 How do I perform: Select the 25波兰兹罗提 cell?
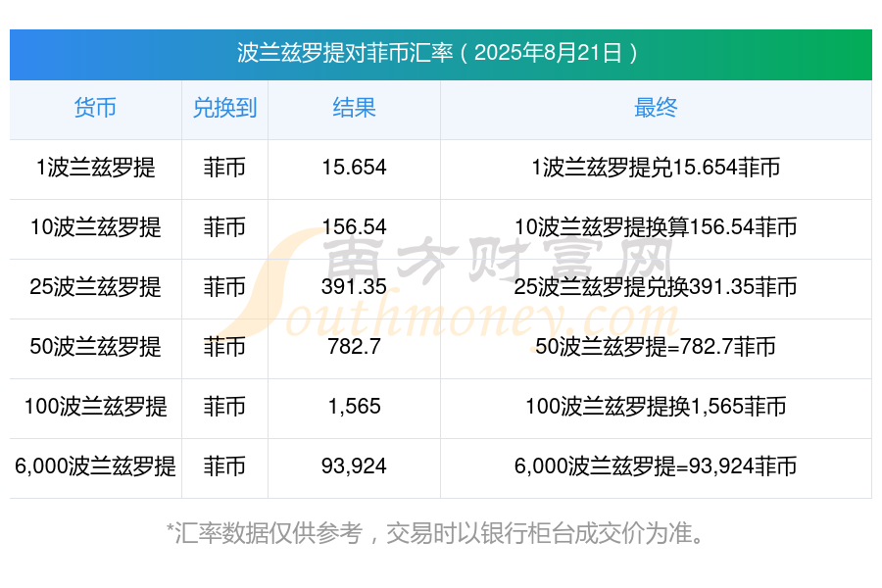pos(95,287)
